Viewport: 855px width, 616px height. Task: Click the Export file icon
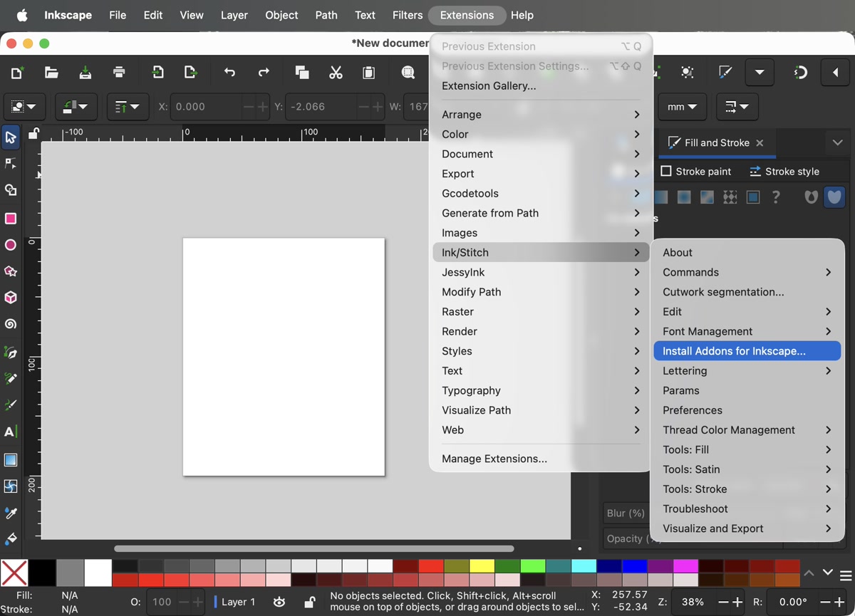click(x=191, y=72)
